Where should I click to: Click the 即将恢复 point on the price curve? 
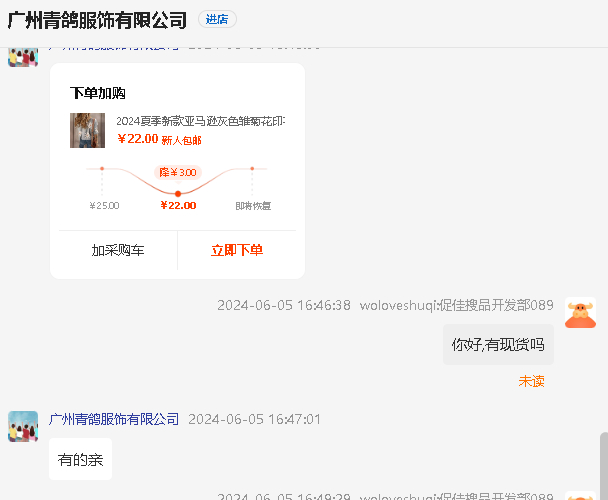(252, 169)
